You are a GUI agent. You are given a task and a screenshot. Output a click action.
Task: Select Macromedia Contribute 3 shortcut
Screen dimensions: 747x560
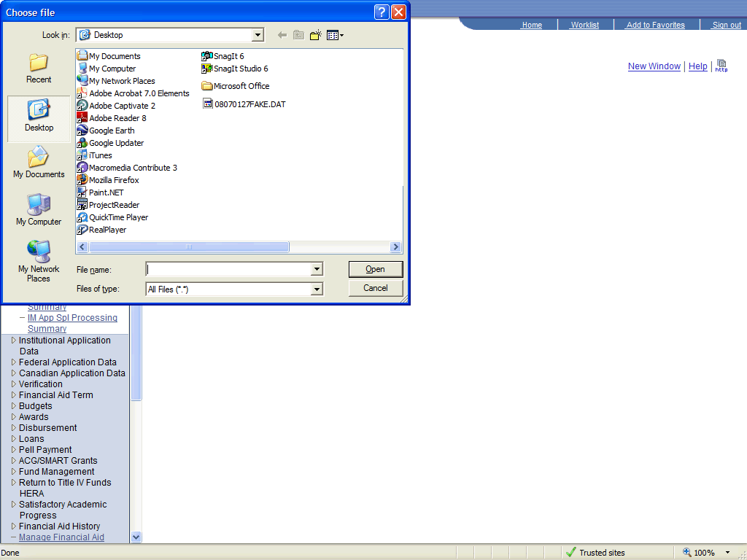point(127,167)
